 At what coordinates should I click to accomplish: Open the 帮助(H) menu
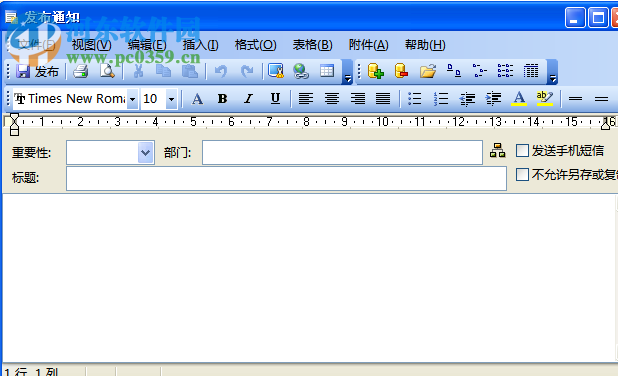tap(425, 45)
